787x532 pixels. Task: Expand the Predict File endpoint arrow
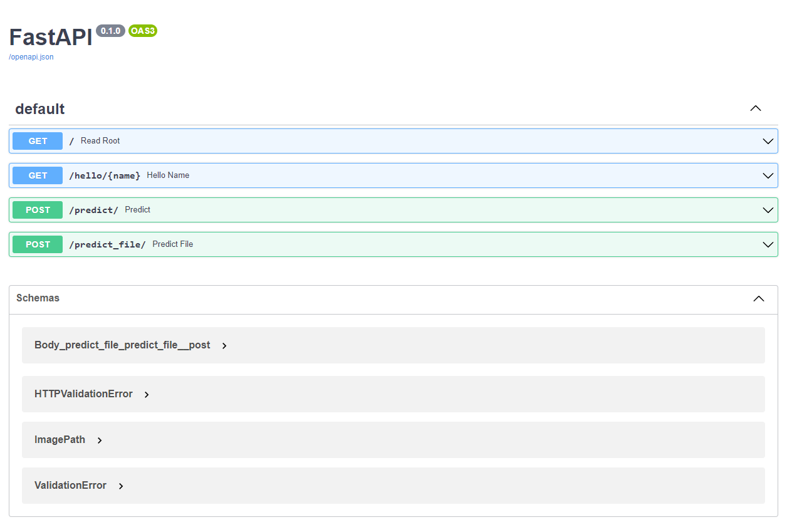(x=768, y=244)
